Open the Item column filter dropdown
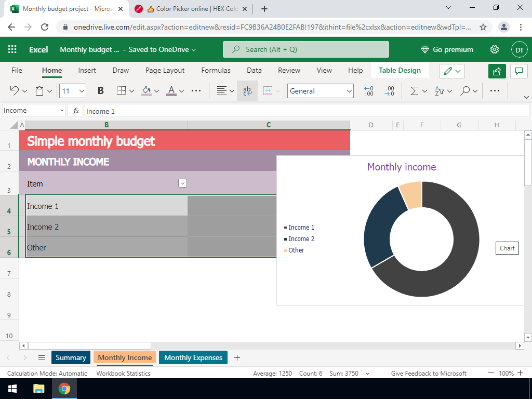The width and height of the screenshot is (532, 399). (x=182, y=183)
